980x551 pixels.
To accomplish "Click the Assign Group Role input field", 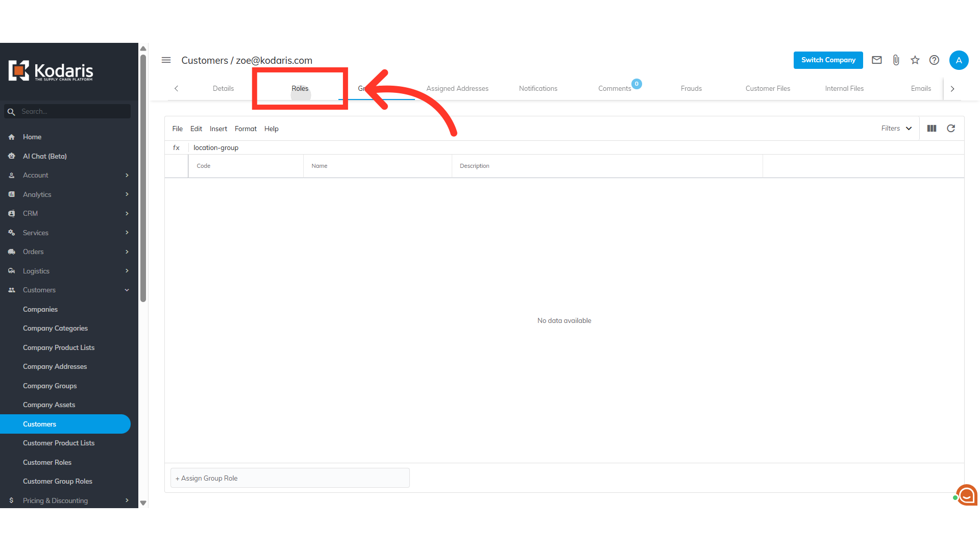I will pyautogui.click(x=290, y=478).
